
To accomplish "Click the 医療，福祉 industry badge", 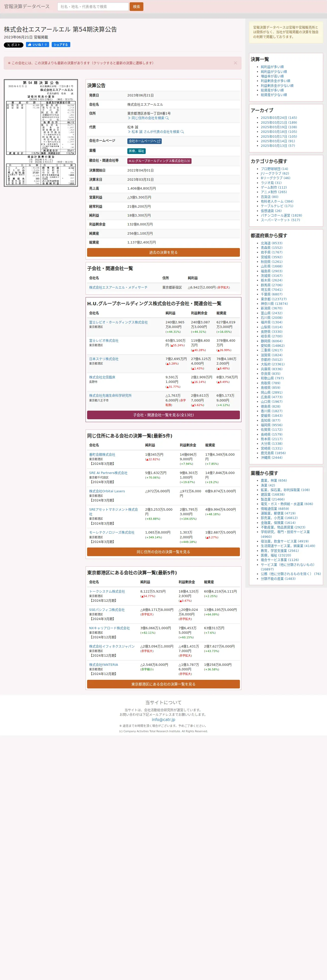I will click(x=136, y=151).
